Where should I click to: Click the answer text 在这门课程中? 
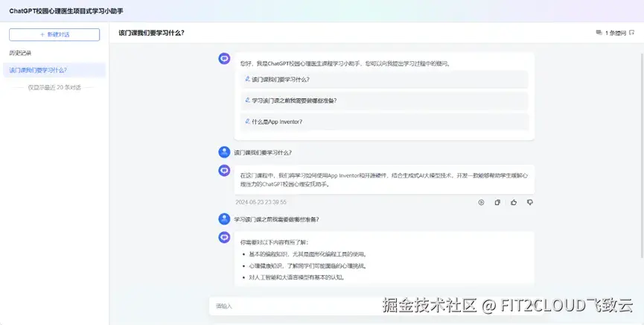384,180
